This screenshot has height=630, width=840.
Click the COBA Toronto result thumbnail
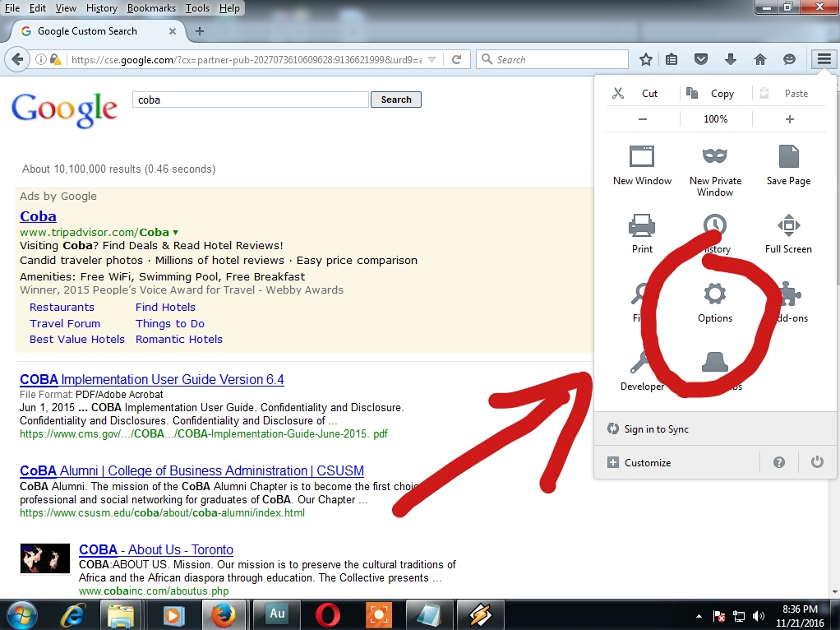pos(45,558)
